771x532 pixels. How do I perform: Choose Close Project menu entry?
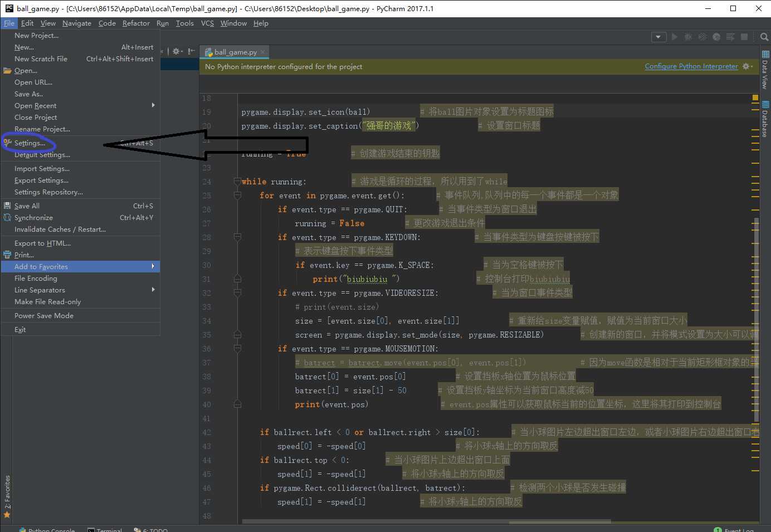pyautogui.click(x=80, y=118)
